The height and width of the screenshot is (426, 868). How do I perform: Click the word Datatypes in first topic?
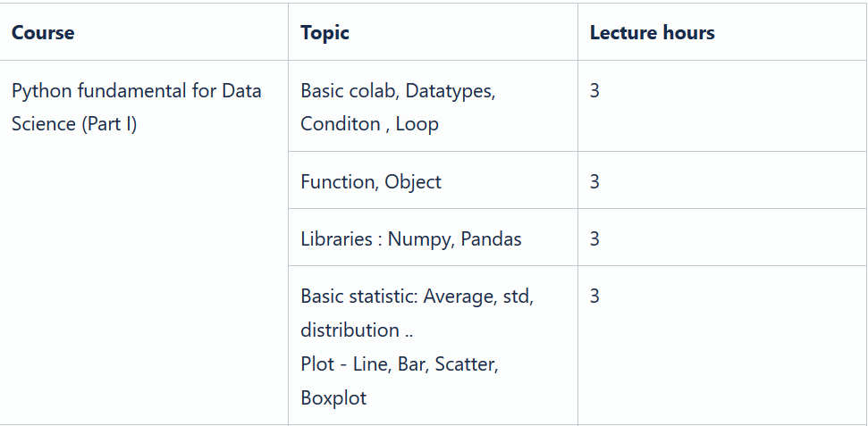[450, 91]
